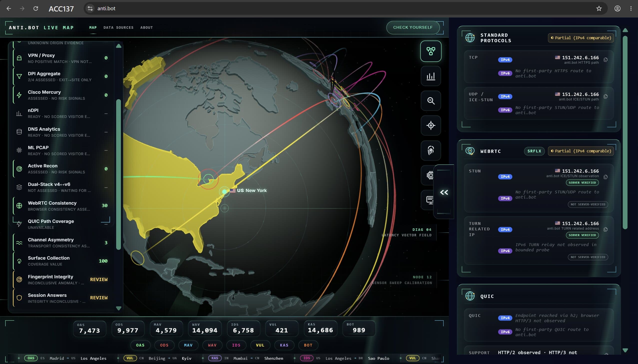Screen dimensions: 638x364
Task: Open the bar chart statistics icon
Action: pyautogui.click(x=431, y=76)
